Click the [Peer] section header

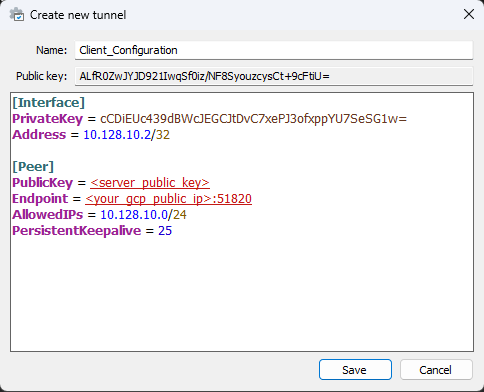coord(33,167)
